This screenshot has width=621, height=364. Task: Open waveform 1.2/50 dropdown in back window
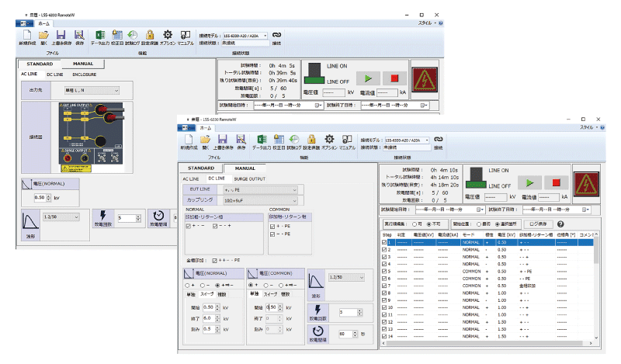pos(61,217)
